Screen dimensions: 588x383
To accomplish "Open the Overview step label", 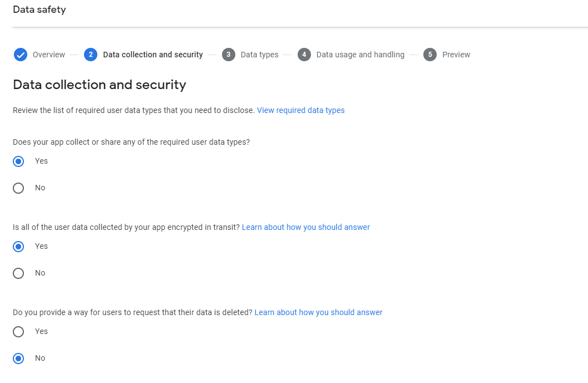I will 49,55.
